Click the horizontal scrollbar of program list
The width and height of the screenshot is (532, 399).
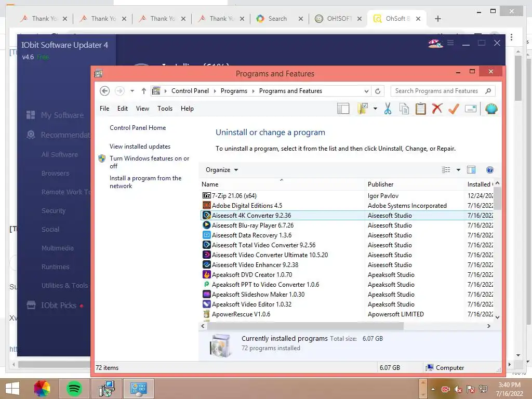305,326
